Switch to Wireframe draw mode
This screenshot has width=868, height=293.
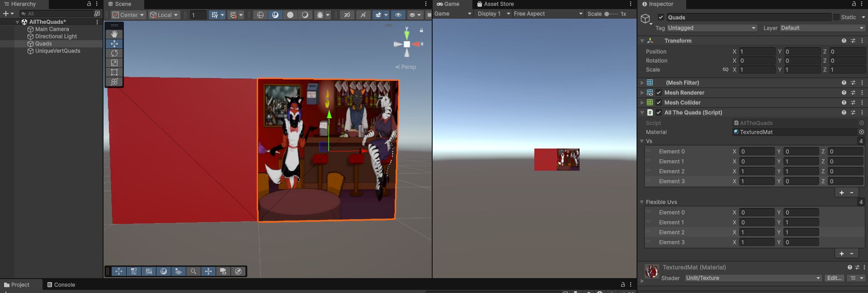coord(260,15)
